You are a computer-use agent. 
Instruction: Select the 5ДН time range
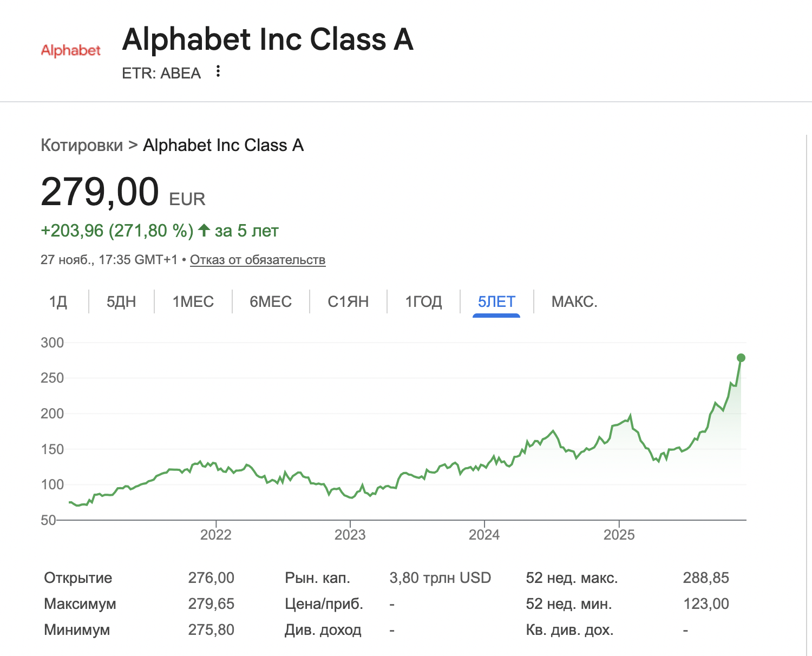(121, 301)
